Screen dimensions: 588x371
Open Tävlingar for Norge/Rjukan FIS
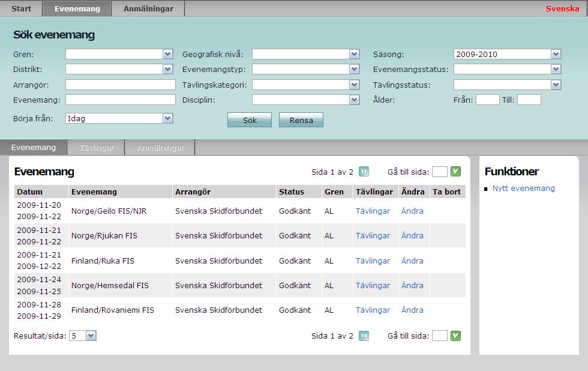[373, 235]
